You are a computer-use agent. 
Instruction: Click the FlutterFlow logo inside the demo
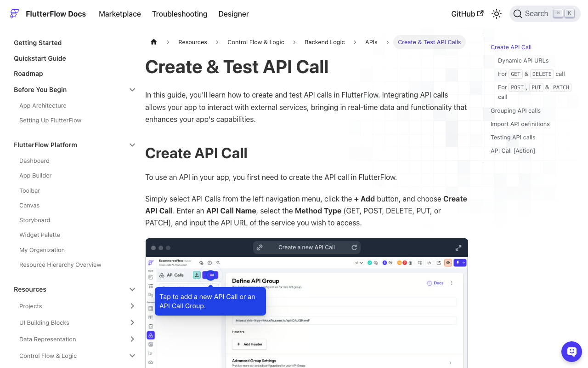click(x=151, y=262)
